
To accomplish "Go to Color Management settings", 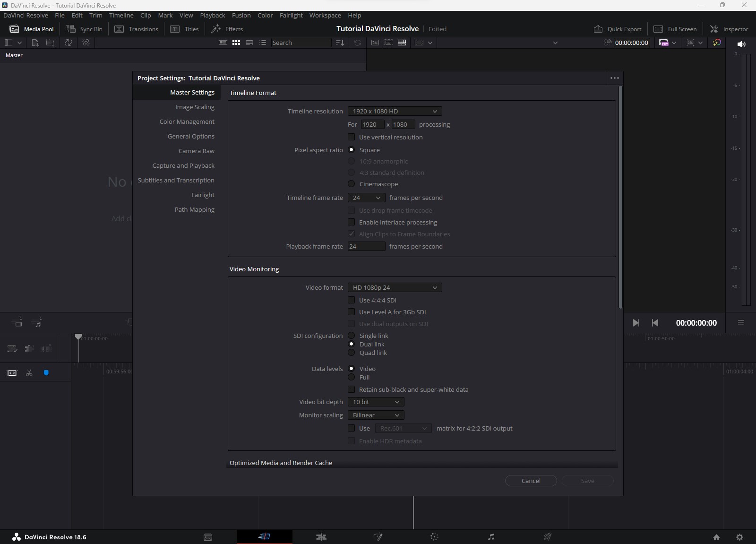I will tap(187, 121).
